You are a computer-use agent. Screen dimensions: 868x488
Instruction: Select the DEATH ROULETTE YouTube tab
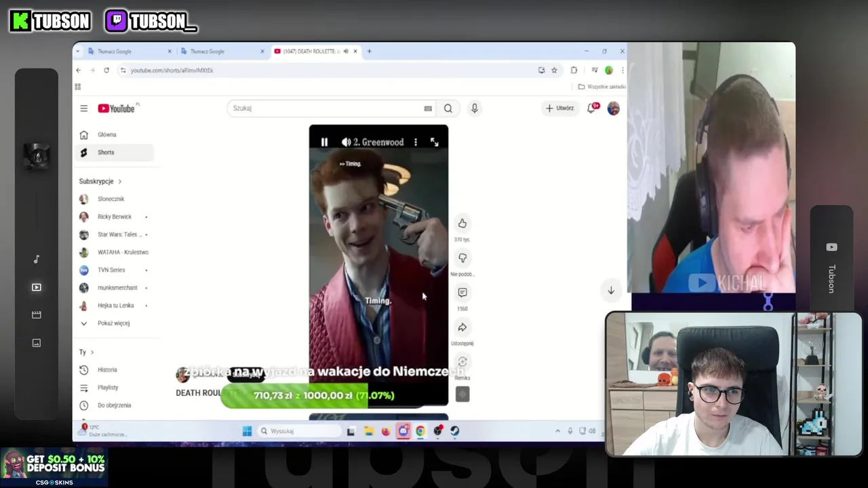(315, 52)
